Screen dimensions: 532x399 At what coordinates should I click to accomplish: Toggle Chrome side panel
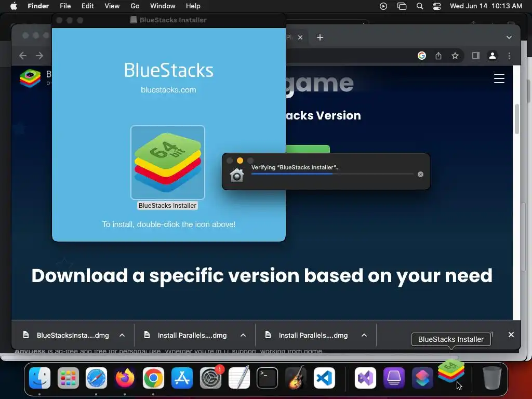tap(476, 56)
